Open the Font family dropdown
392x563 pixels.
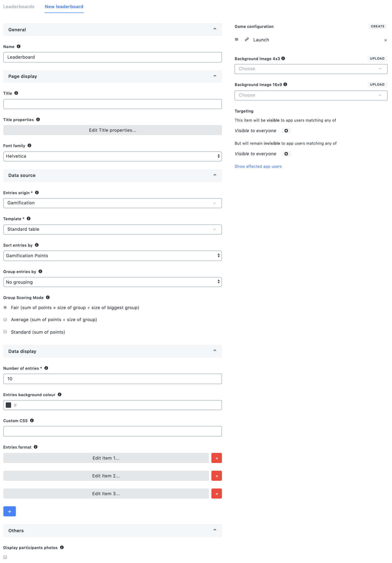(x=112, y=156)
